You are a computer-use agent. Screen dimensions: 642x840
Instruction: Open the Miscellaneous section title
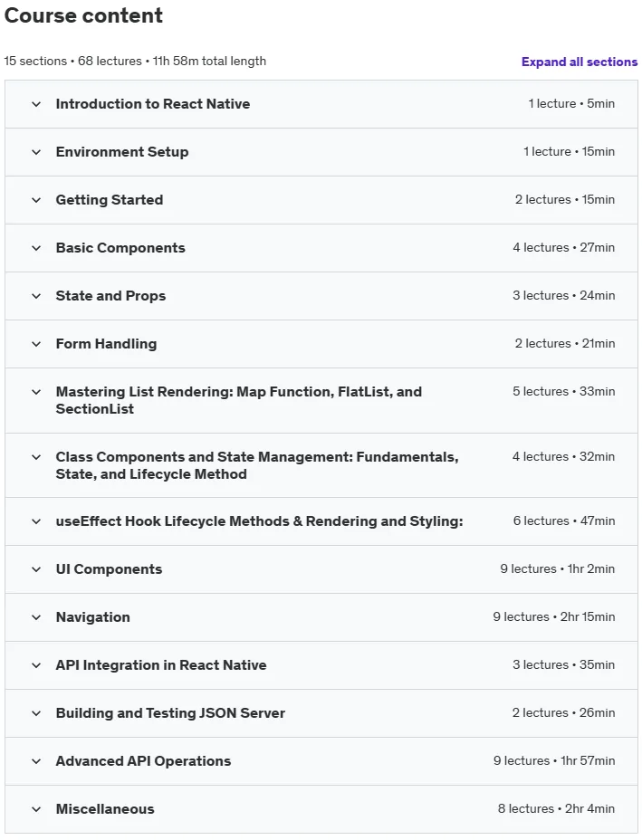pyautogui.click(x=105, y=809)
